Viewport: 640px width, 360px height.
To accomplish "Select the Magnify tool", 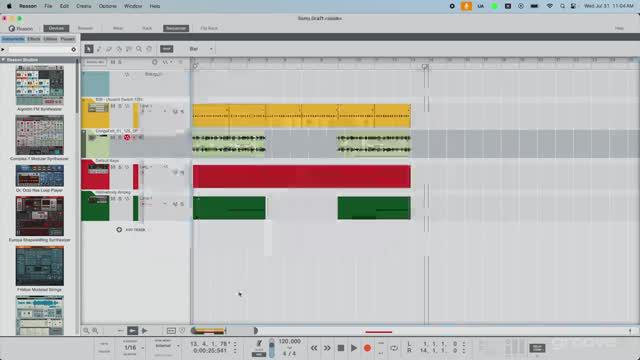I will click(x=139, y=49).
